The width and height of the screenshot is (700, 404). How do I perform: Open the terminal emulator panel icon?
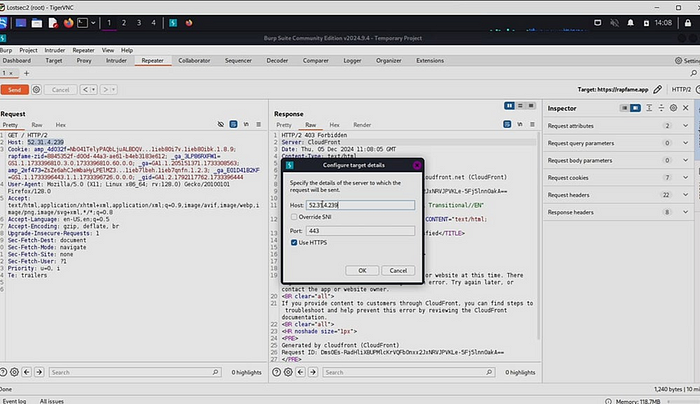pyautogui.click(x=83, y=23)
